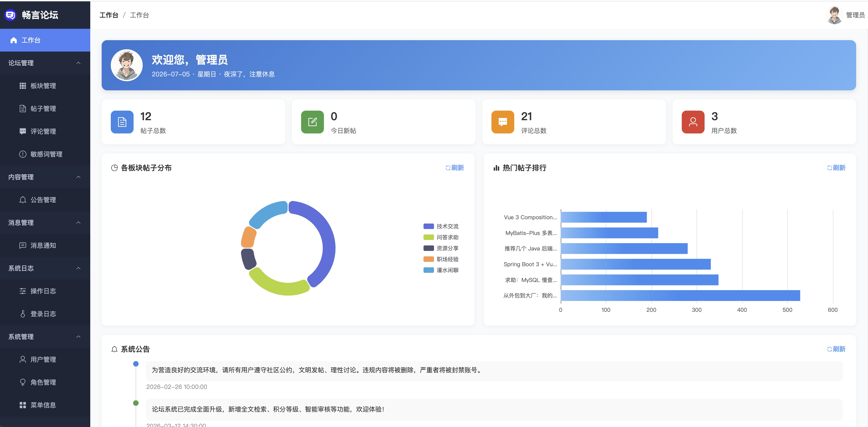Click the green timeline dot of second announcement
Viewport: 868px width, 427px height.
point(136,403)
